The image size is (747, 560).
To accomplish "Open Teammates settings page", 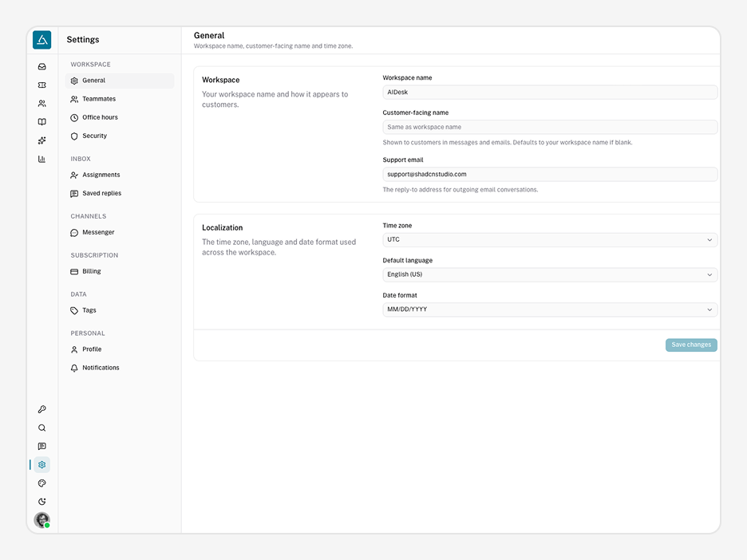I will pos(120,99).
